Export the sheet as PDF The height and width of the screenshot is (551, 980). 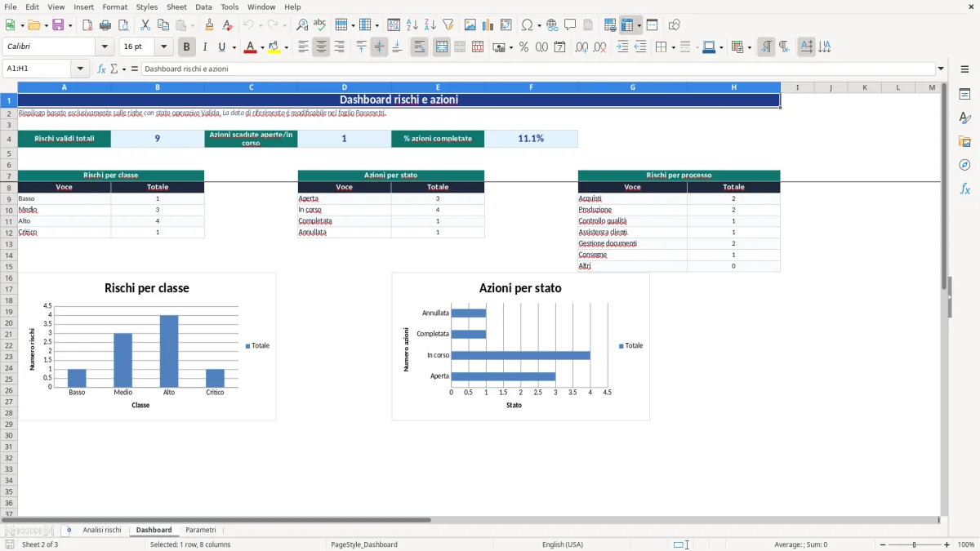tap(87, 25)
